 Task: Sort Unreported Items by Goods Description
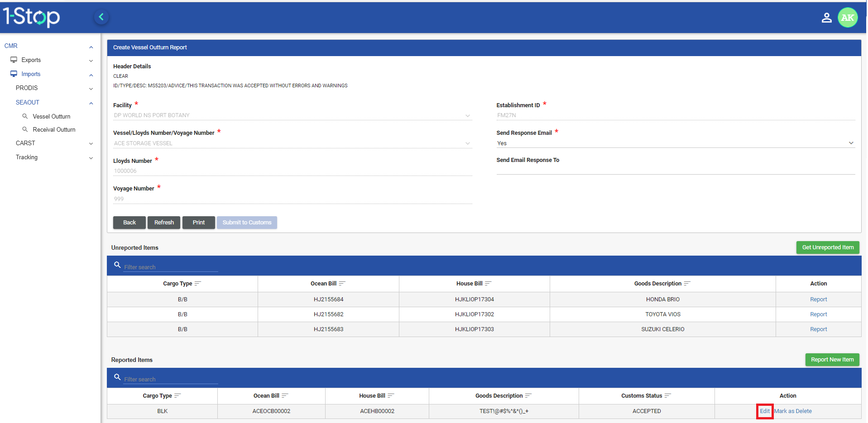687,284
